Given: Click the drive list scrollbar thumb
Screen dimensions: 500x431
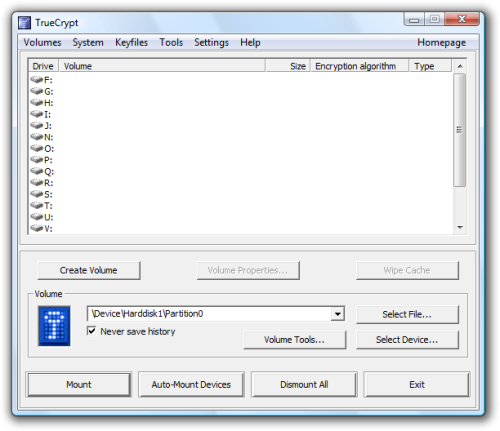Looking at the screenshot, I should [x=460, y=130].
